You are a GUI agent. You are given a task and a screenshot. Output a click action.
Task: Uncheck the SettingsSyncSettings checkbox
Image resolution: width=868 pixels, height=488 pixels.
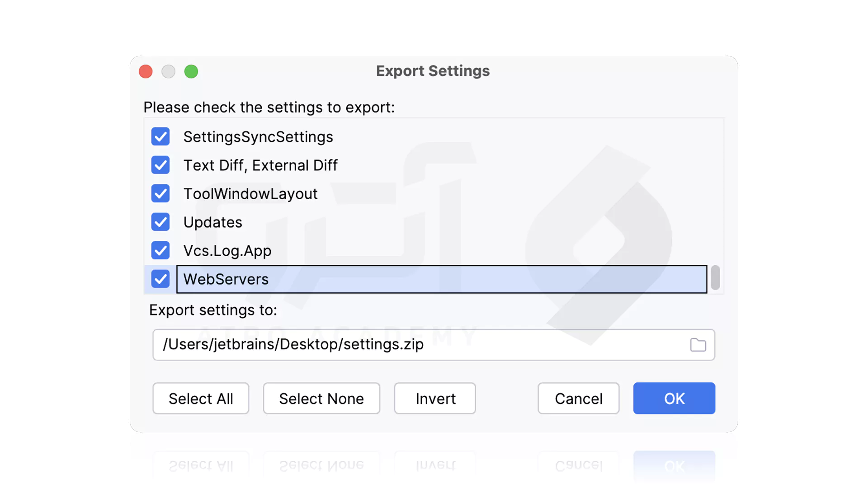point(160,136)
